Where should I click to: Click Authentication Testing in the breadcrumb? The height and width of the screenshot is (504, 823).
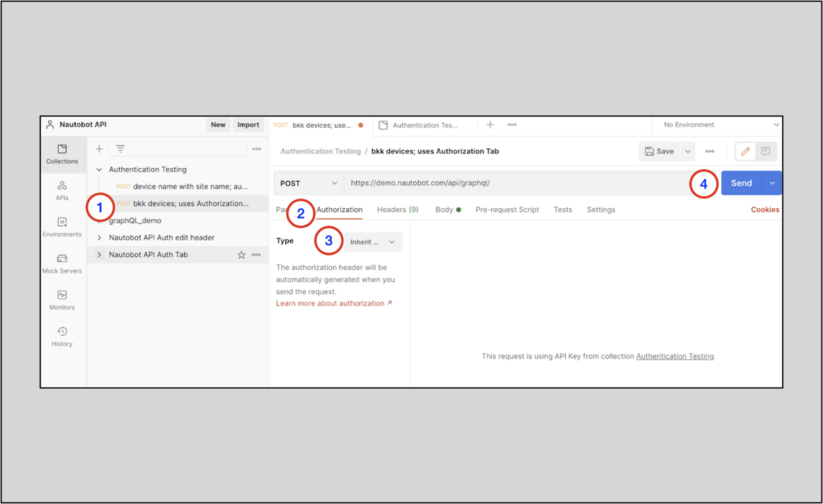click(x=320, y=151)
